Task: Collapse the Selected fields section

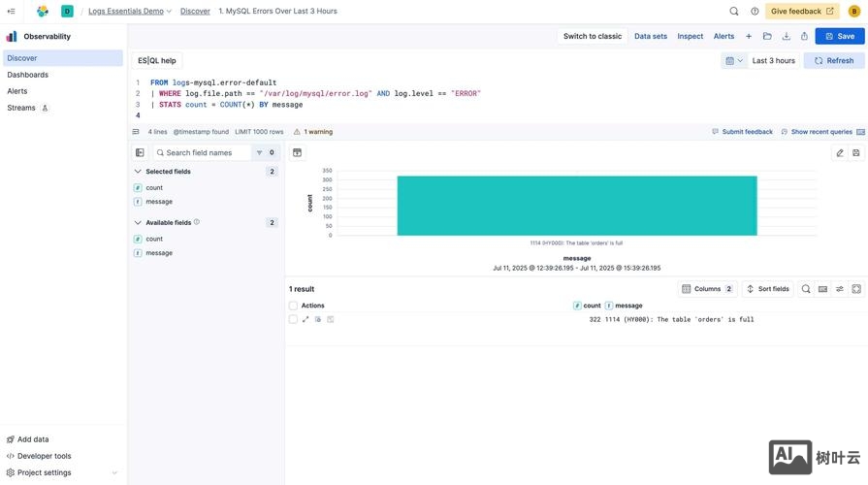Action: point(138,172)
